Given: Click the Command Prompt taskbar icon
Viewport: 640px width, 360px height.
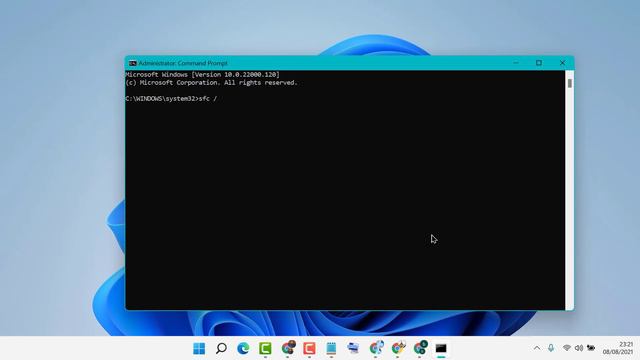Looking at the screenshot, I should [441, 348].
